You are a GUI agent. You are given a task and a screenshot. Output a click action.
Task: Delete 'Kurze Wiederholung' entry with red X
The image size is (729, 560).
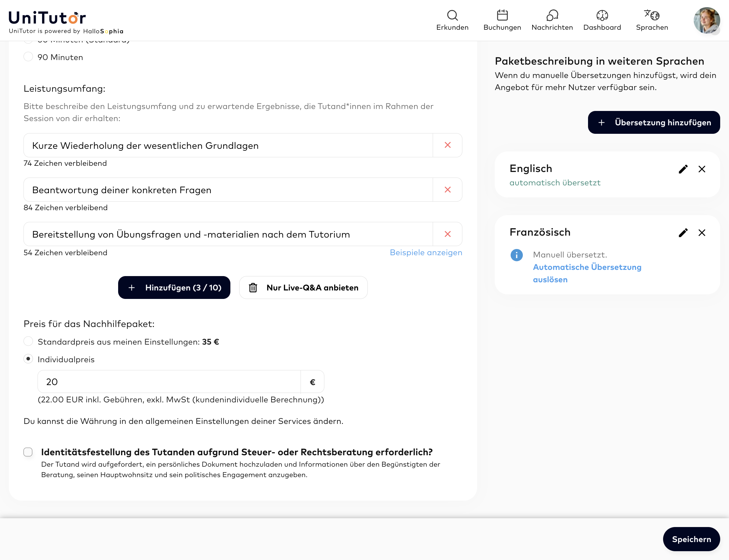coord(447,145)
